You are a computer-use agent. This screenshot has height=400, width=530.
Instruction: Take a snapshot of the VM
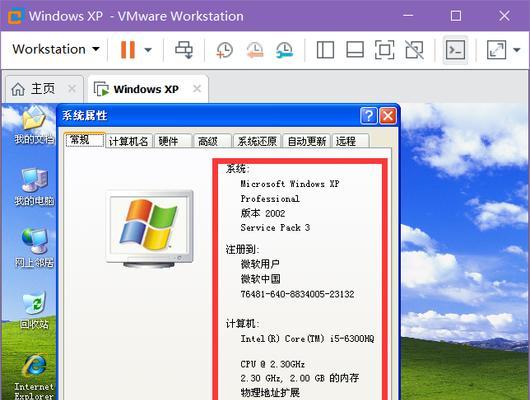(x=224, y=50)
